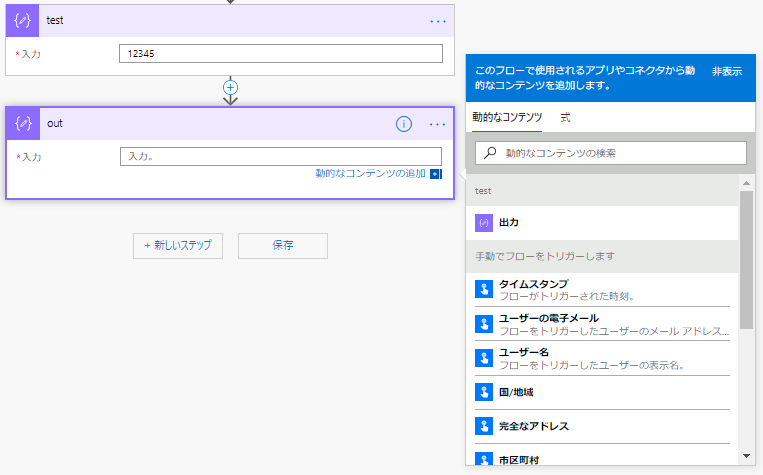Focus the out action 入力 field
Viewport: 763px width, 475px height.
(281, 157)
